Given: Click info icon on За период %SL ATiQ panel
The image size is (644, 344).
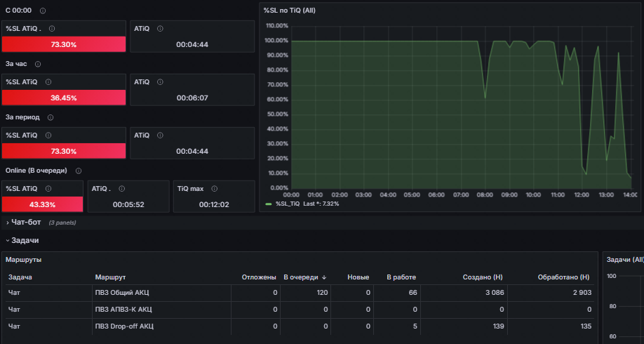Looking at the screenshot, I should tap(48, 135).
